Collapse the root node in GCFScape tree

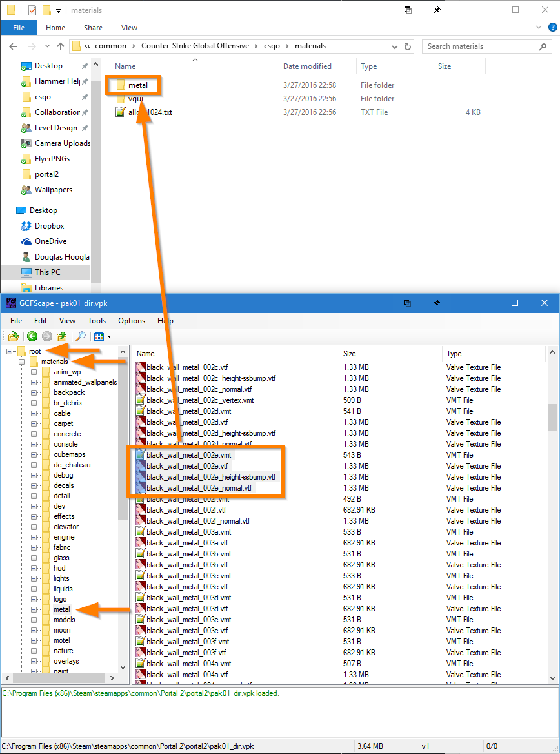pos(10,352)
